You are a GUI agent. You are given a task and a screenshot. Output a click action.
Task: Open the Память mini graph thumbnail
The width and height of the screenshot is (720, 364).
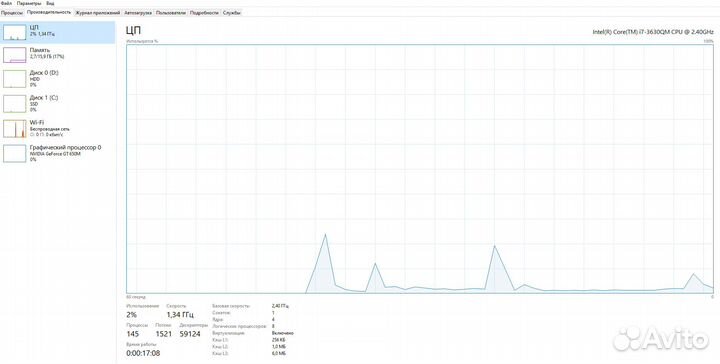pos(15,55)
